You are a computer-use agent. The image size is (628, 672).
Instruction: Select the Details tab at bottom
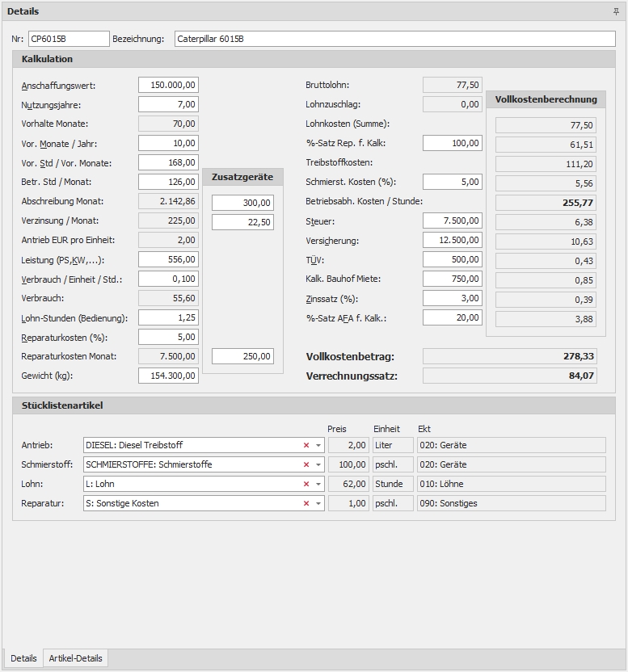(23, 658)
